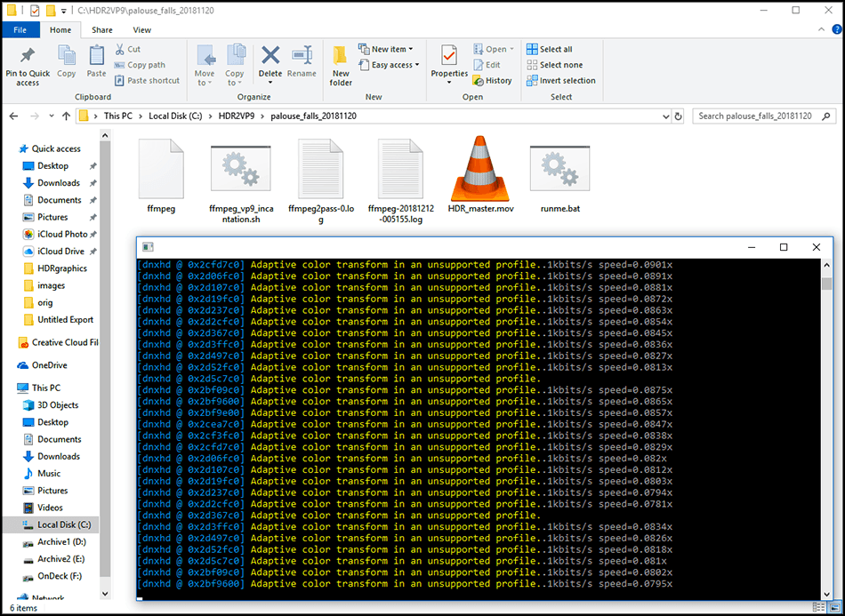This screenshot has height=616, width=845.
Task: Click Pin to Quick access icon
Action: point(28,55)
